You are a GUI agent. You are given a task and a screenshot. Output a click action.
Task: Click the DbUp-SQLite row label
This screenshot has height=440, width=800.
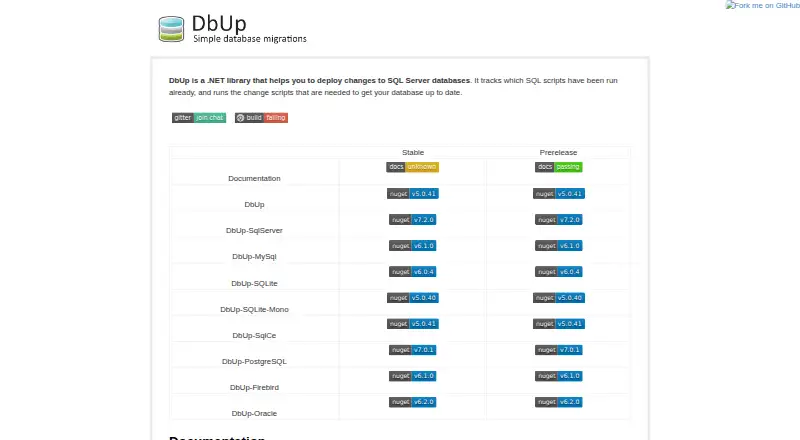(254, 283)
